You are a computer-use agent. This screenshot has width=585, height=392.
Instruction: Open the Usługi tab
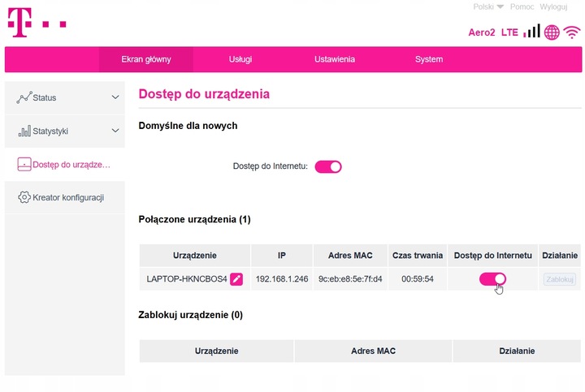coord(240,59)
